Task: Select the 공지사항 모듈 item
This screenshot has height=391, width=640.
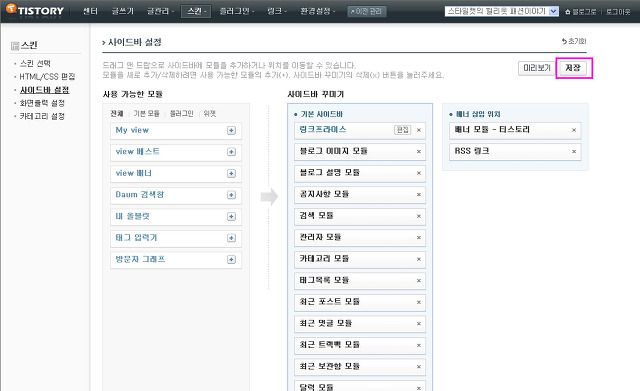Action: point(360,195)
